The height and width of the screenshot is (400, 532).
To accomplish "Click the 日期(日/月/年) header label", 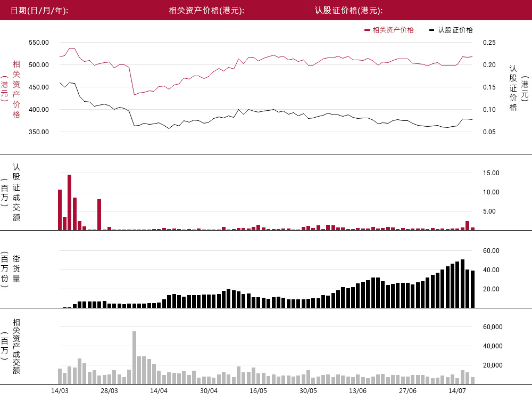I will [39, 11].
